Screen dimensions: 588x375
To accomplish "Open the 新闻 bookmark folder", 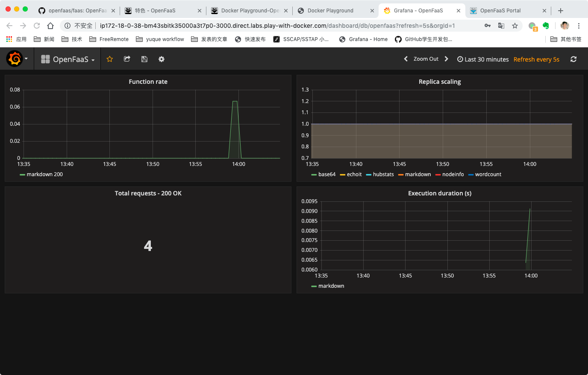I will (44, 39).
